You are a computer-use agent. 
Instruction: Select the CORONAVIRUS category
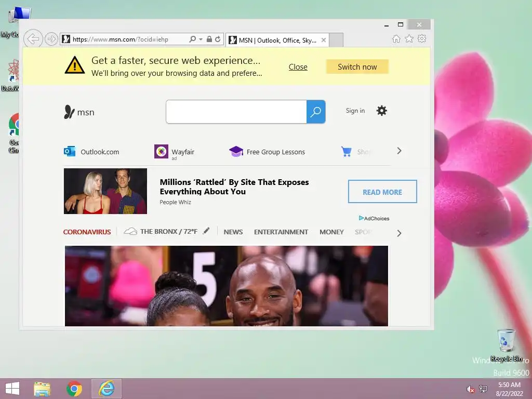pos(87,232)
